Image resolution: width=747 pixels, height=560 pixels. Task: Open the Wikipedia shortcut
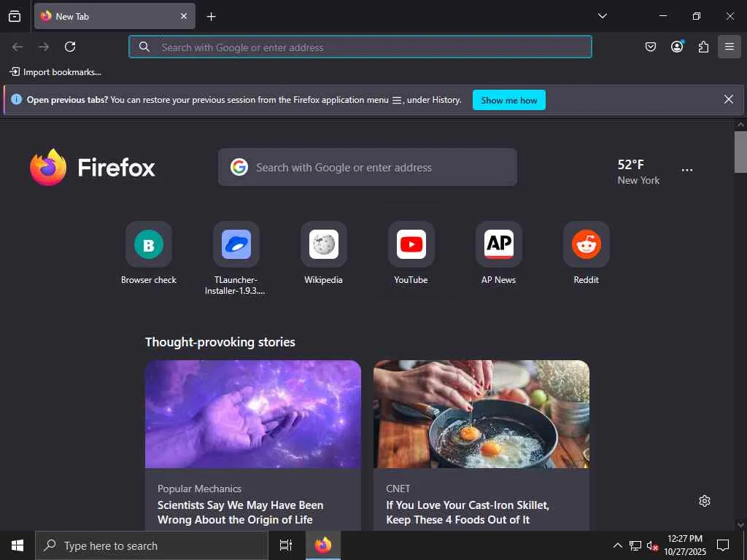pyautogui.click(x=323, y=254)
